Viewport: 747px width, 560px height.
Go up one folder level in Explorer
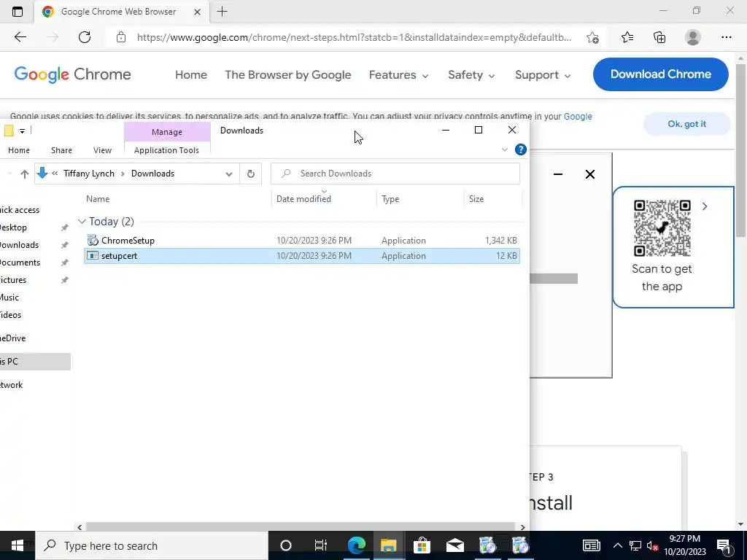pos(24,174)
